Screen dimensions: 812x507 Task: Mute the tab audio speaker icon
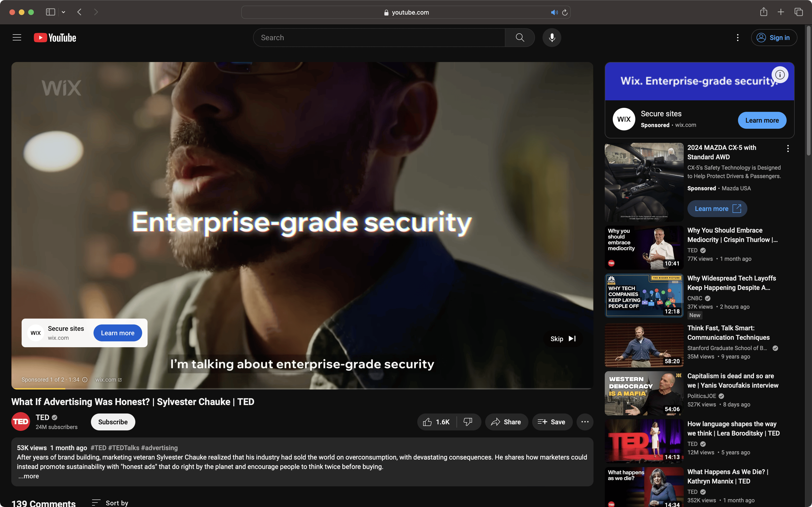pyautogui.click(x=554, y=12)
